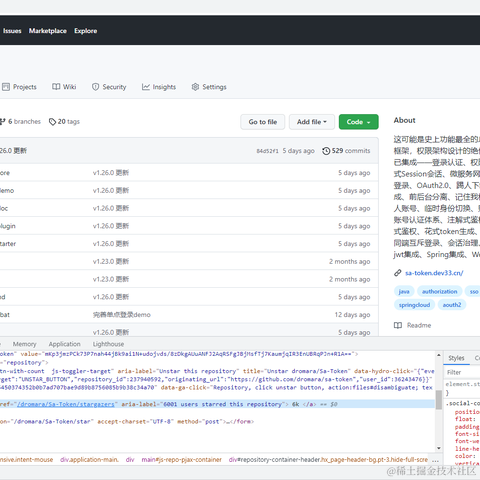Click the Wiki book icon

tap(56, 87)
